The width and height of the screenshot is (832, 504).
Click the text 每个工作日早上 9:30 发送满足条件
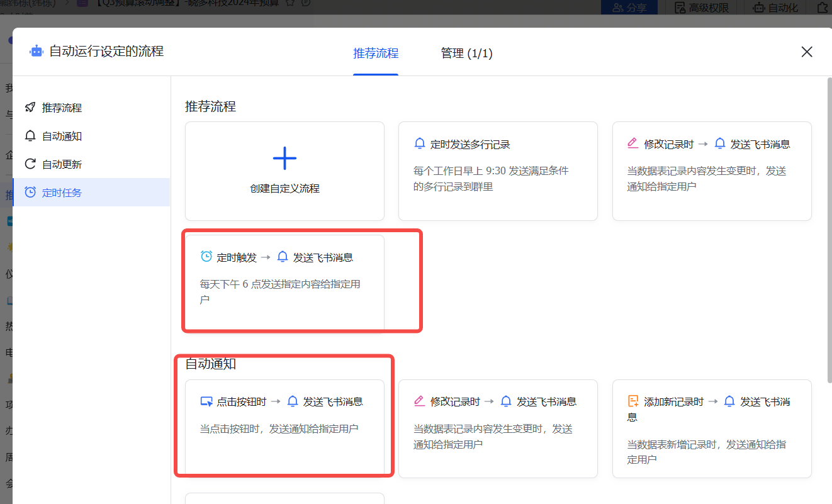[491, 171]
